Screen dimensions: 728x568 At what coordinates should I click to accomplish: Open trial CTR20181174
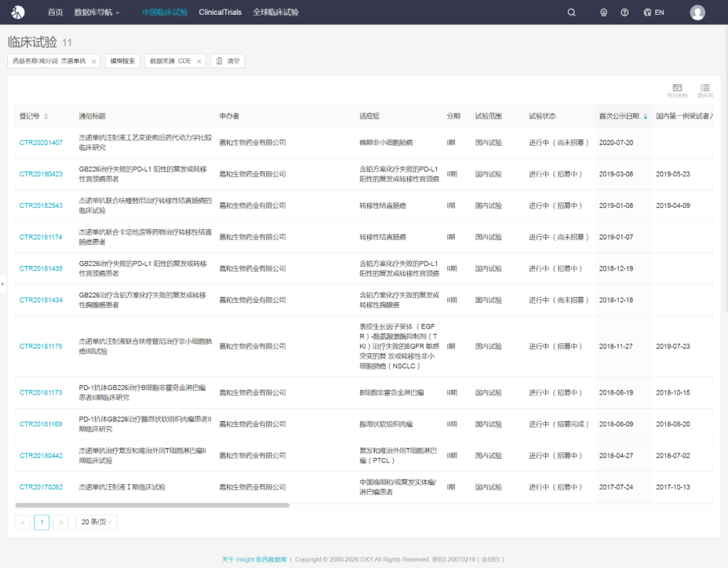pyautogui.click(x=41, y=237)
